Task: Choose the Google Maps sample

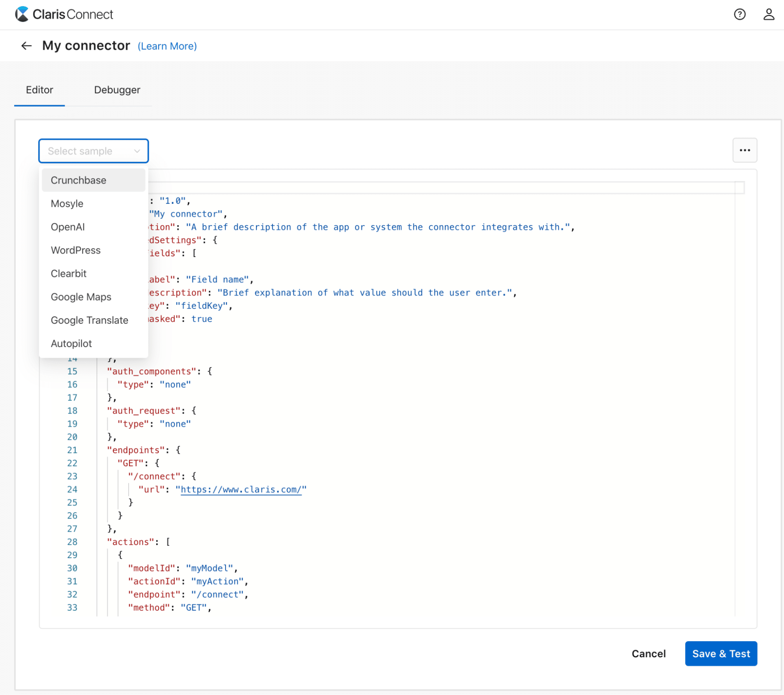Action: coord(81,297)
